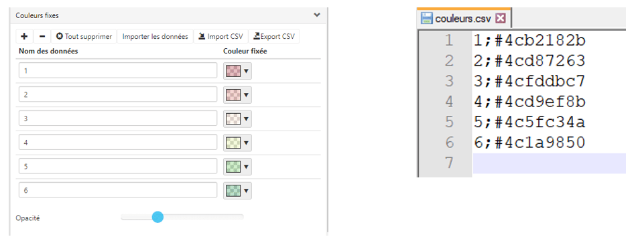
Task: Select the beige color swatch of row 3
Action: pyautogui.click(x=233, y=119)
